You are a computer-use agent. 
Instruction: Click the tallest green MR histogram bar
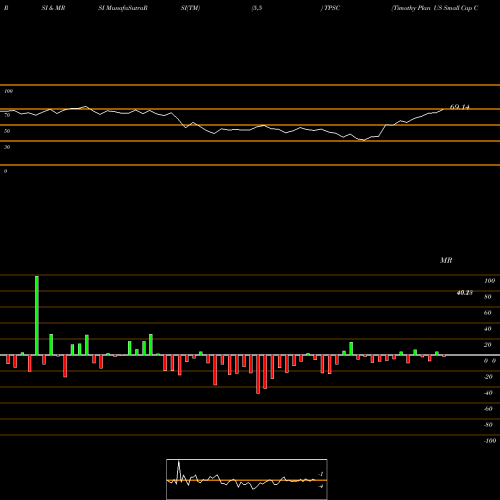[x=37, y=315]
